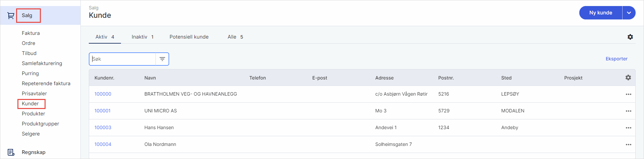Open row actions for BRATTHOLMEN customer
This screenshot has width=644, height=159.
(628, 94)
